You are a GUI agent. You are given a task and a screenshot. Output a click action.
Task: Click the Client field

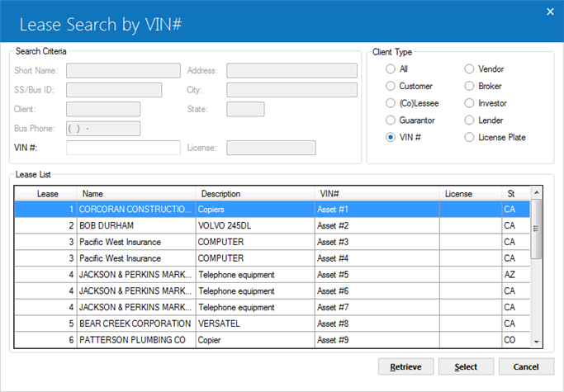[x=103, y=109]
